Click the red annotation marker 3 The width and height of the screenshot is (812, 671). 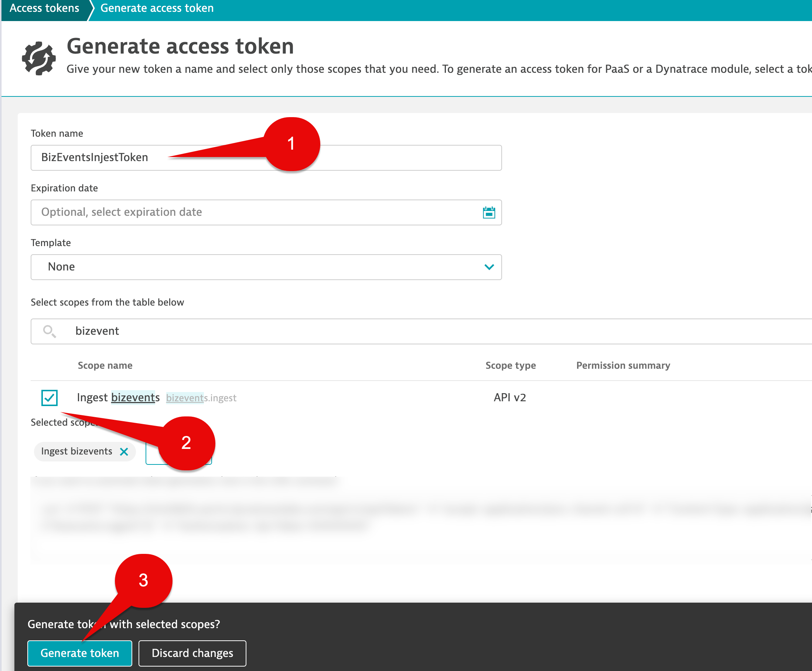[x=143, y=580]
